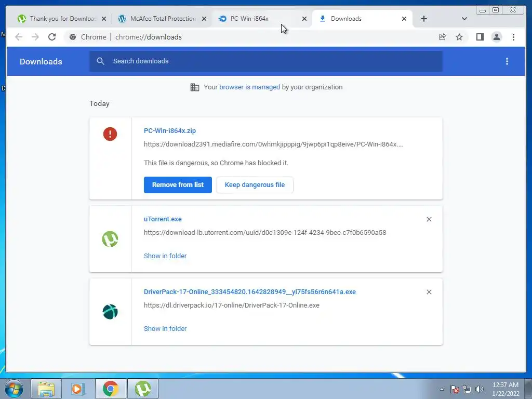Open the PC-Win-i864x.zip file link
The image size is (532, 399).
170,130
